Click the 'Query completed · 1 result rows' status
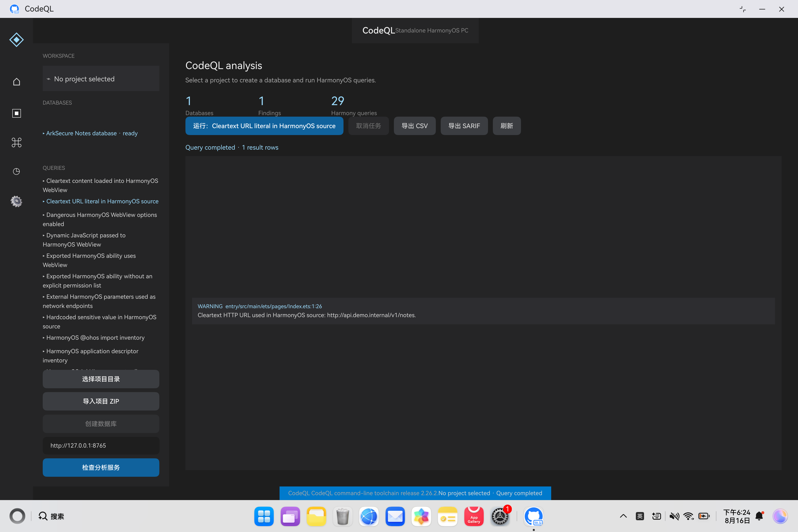Screen dimensions: 798x532 (232, 147)
